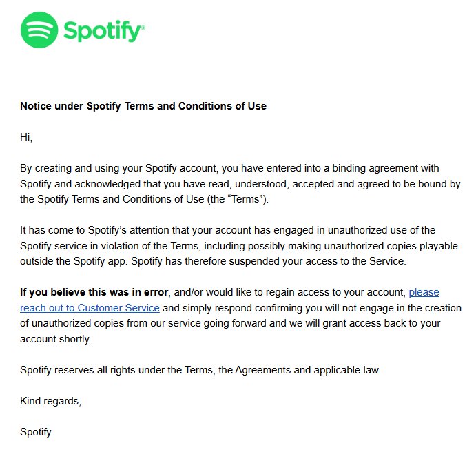
Task: Open the 'reach out to Customer Service' link
Action: point(90,308)
